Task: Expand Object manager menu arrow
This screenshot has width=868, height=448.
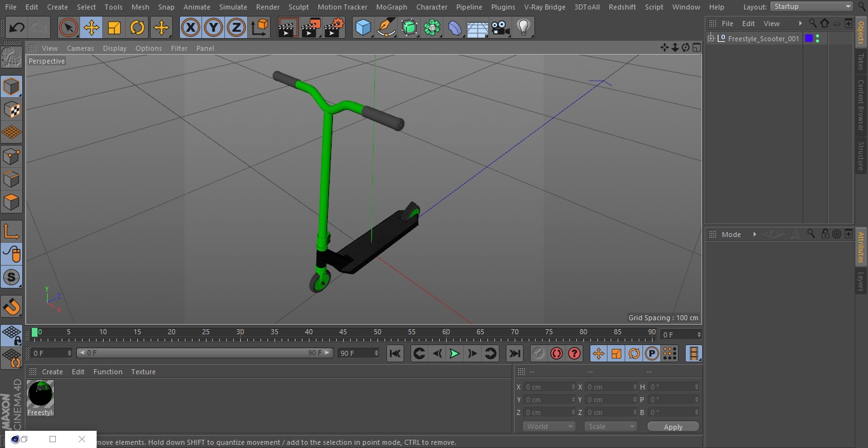Action: (800, 24)
